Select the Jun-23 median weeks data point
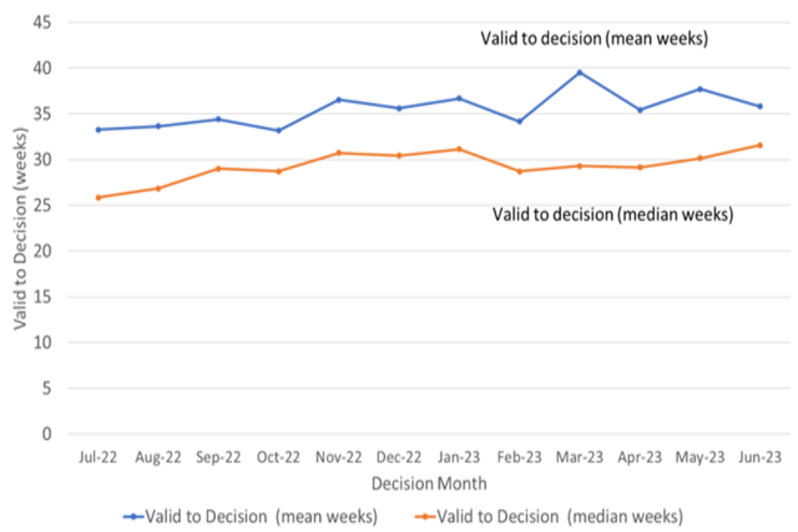Screen dimensions: 798x532 (760, 145)
